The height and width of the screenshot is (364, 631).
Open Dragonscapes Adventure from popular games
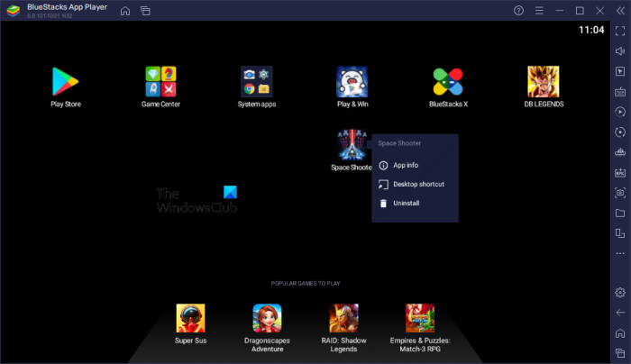coord(267,318)
